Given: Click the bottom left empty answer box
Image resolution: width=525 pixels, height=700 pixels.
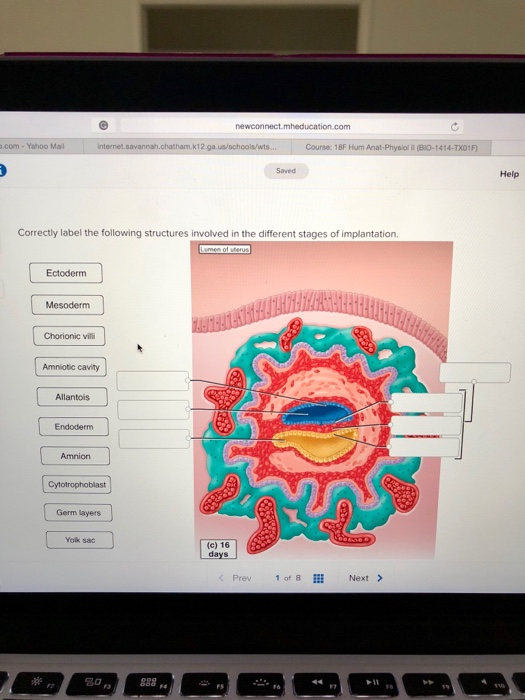Looking at the screenshot, I should click(154, 439).
